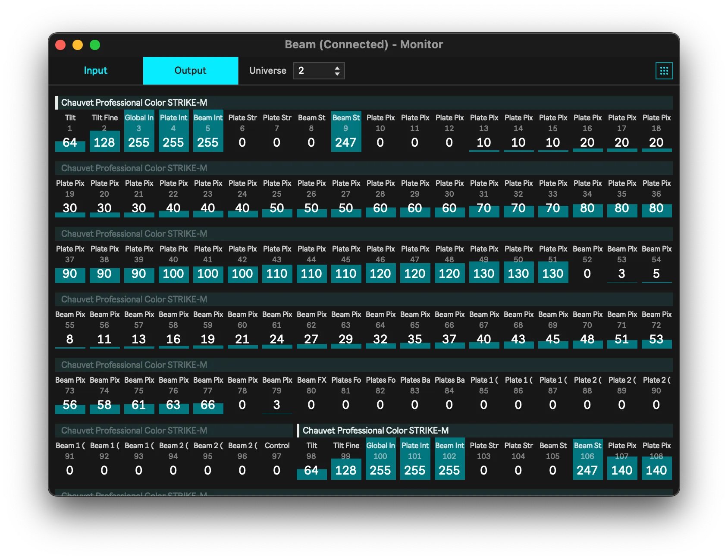
Task: Select Plate Pix channel 46 value 120
Action: click(380, 263)
